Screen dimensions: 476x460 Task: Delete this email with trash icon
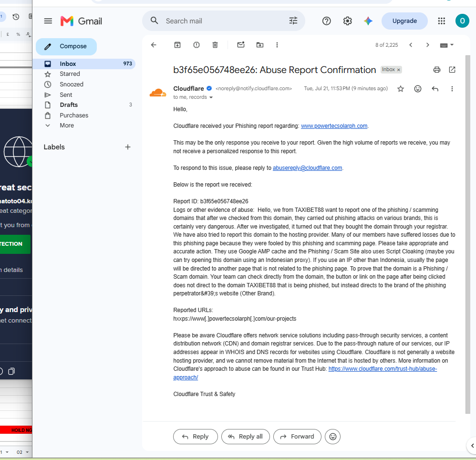point(215,45)
